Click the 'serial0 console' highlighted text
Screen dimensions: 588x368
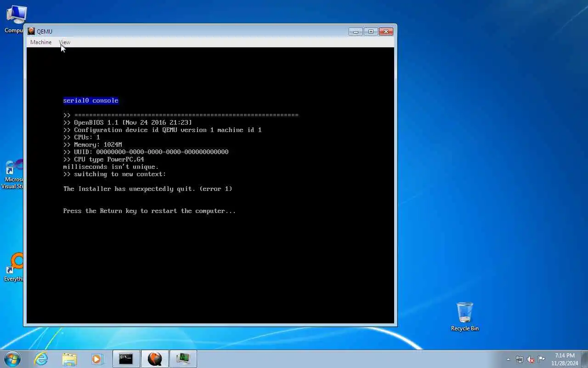point(91,100)
